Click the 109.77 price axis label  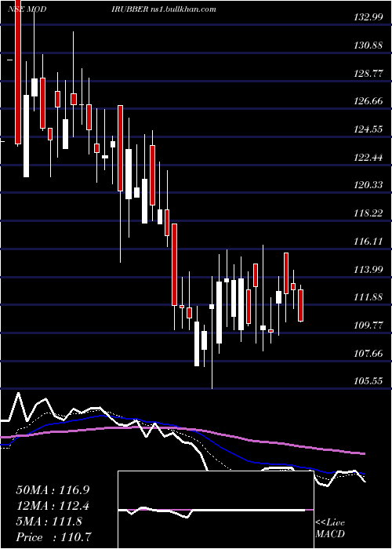click(368, 325)
